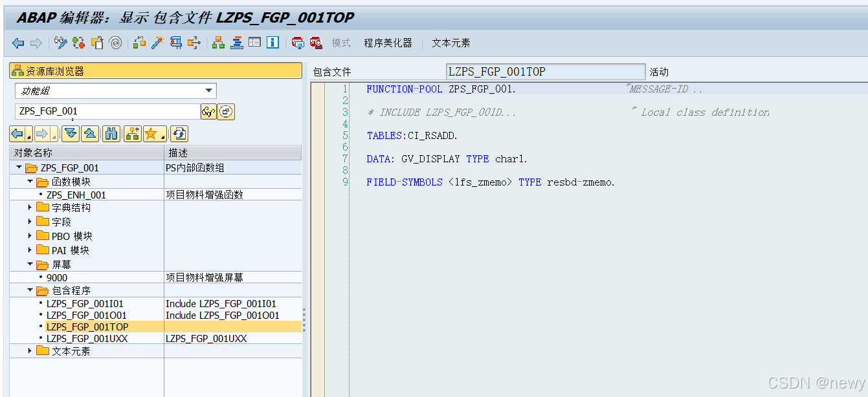The image size is (868, 397).
Task: Open the navigation stack icon
Action: tap(236, 43)
